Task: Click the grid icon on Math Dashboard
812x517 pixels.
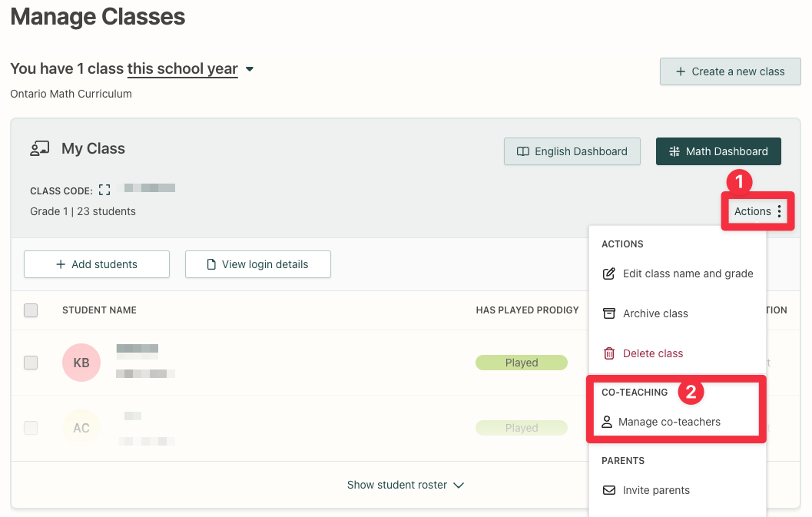Action: (674, 151)
